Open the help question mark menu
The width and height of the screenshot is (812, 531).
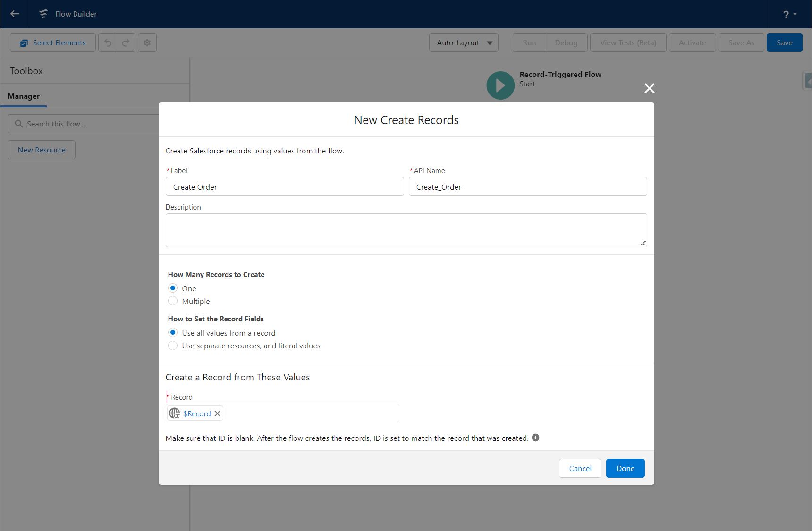click(789, 14)
